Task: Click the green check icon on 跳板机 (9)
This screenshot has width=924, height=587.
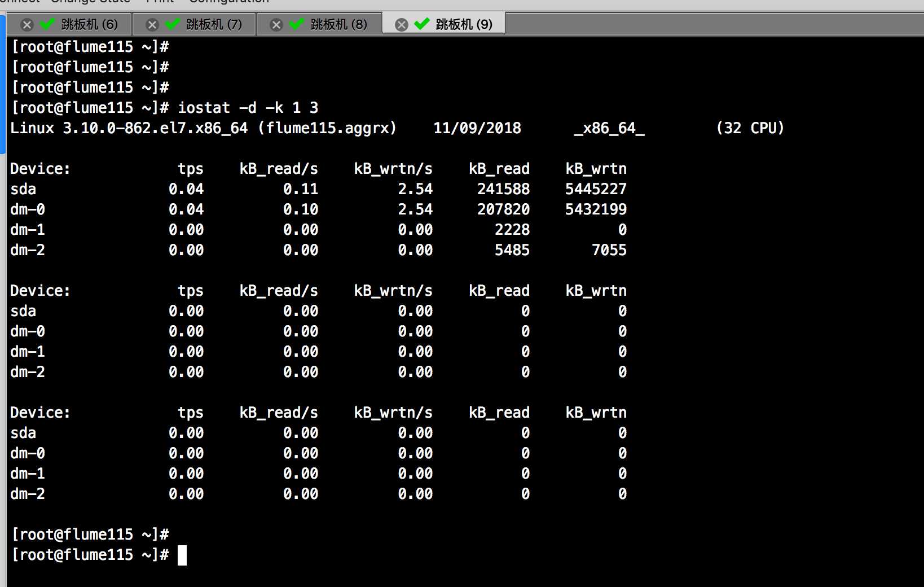Action: (422, 24)
